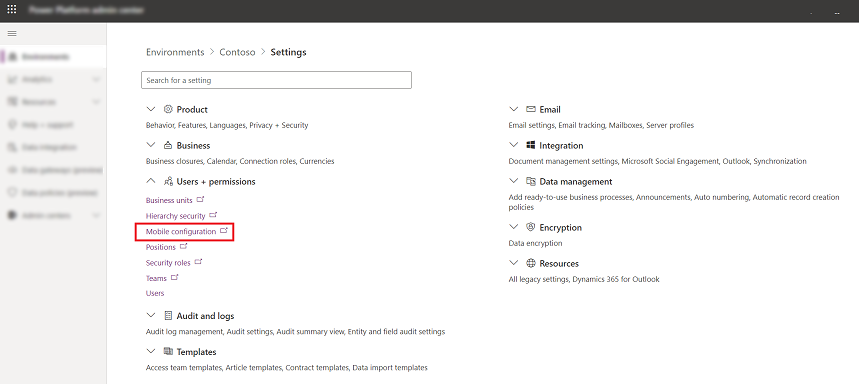
Task: Expand the Analytics sidebar chevron
Action: tap(96, 79)
